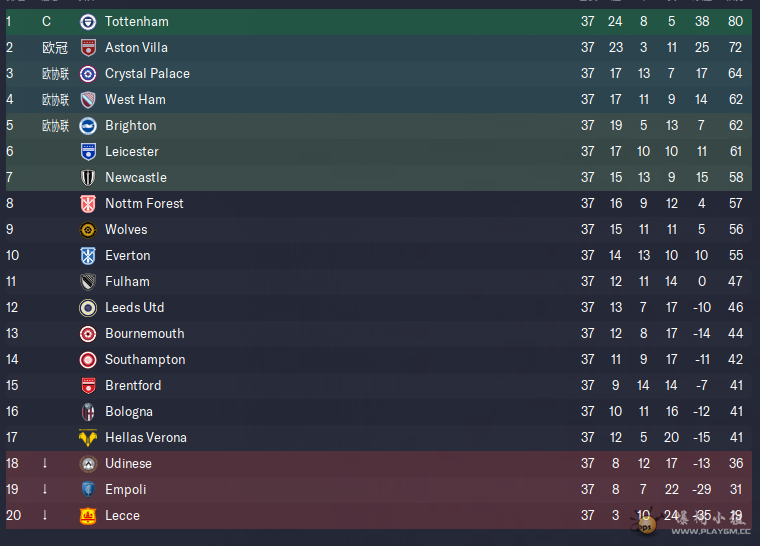Click the Empoli relegation warning marker
The image size is (760, 546).
click(x=45, y=489)
